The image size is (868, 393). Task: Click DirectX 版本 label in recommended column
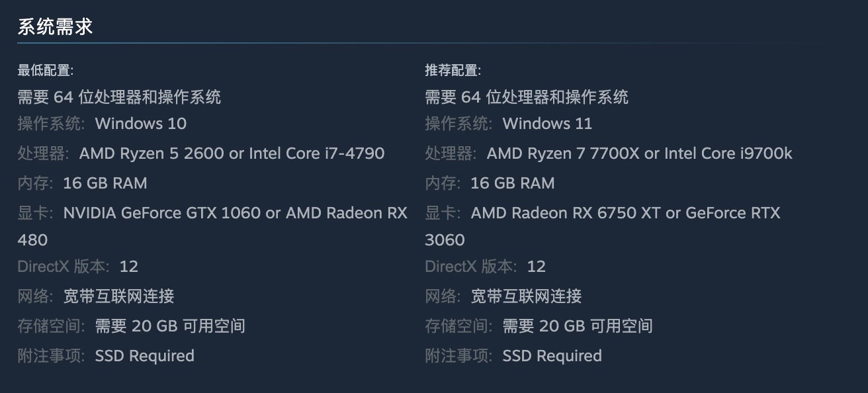pyautogui.click(x=470, y=267)
